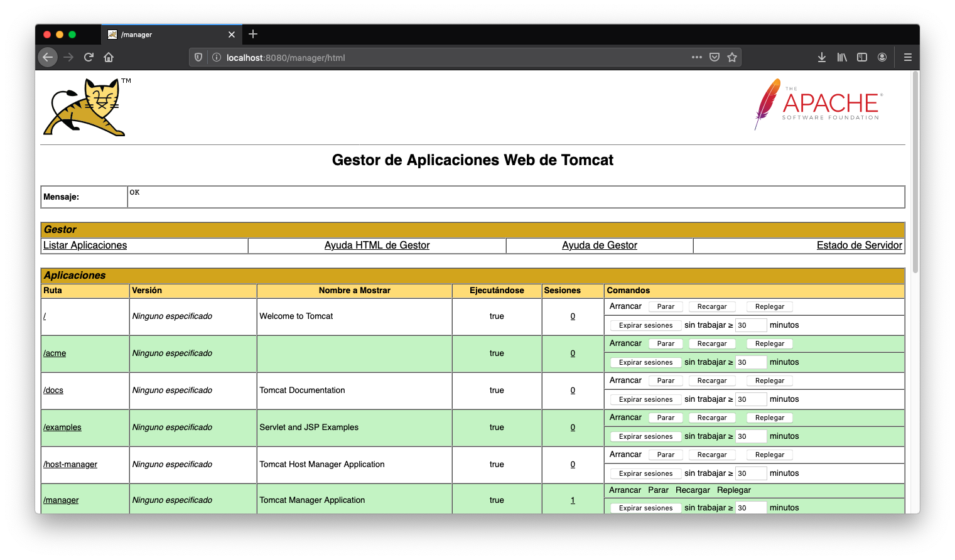Open the /acme application link
This screenshot has height=560, width=955.
coord(55,353)
